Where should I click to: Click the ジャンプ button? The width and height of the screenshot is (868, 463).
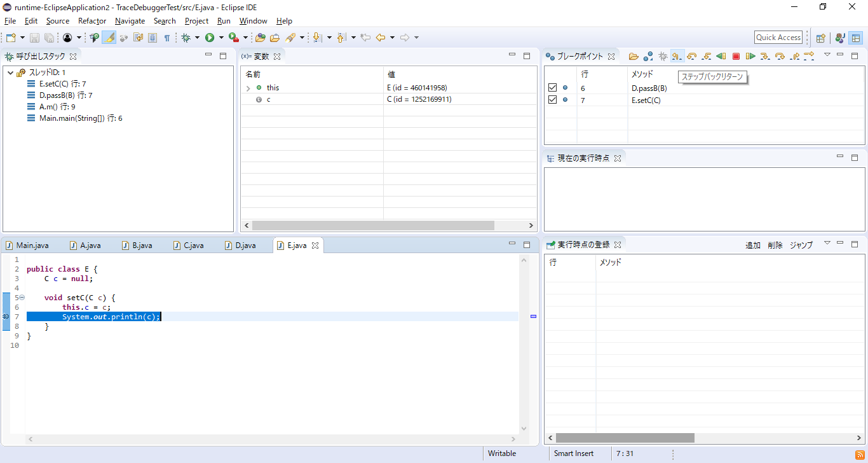coord(801,245)
